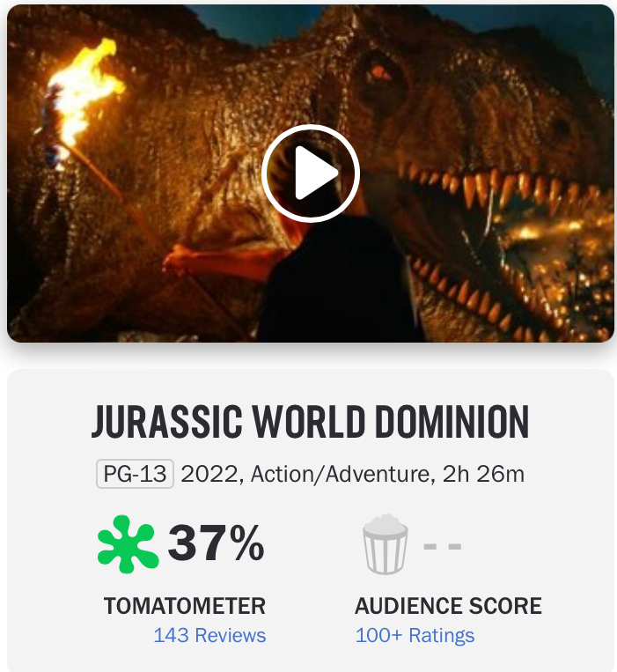
Task: Open the 143 Reviews link
Action: click(x=209, y=635)
